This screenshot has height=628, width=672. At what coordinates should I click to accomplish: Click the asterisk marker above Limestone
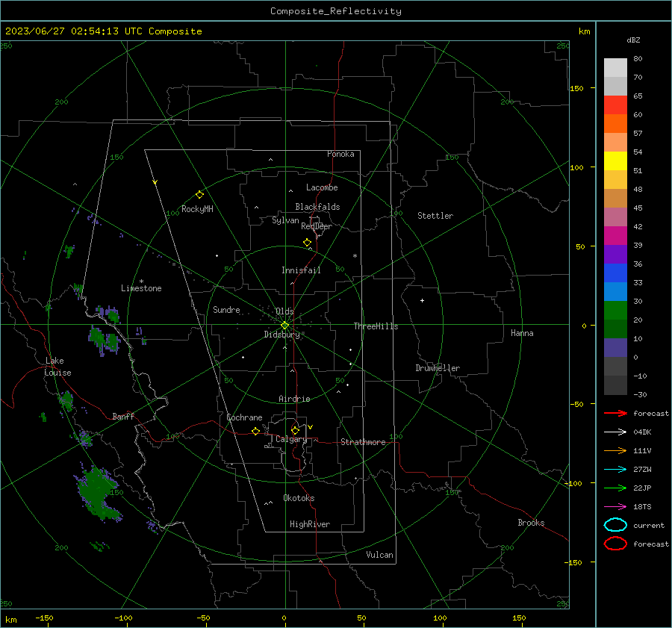141,282
